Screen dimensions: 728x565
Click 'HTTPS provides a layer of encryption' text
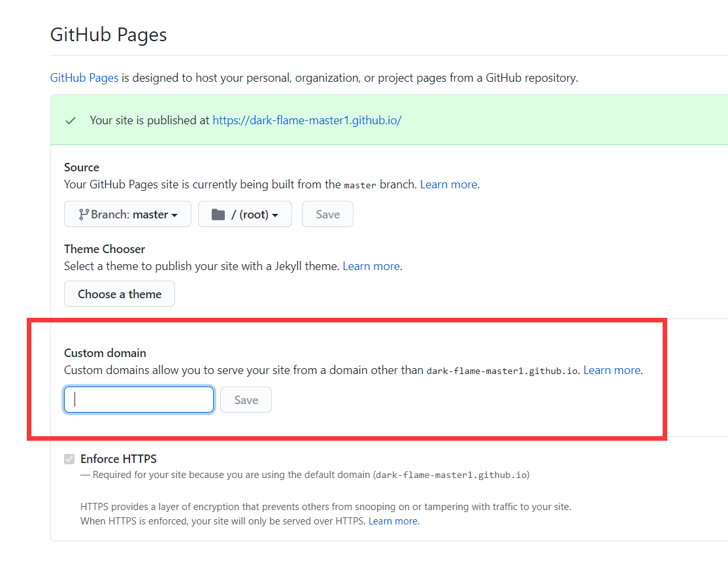[326, 506]
